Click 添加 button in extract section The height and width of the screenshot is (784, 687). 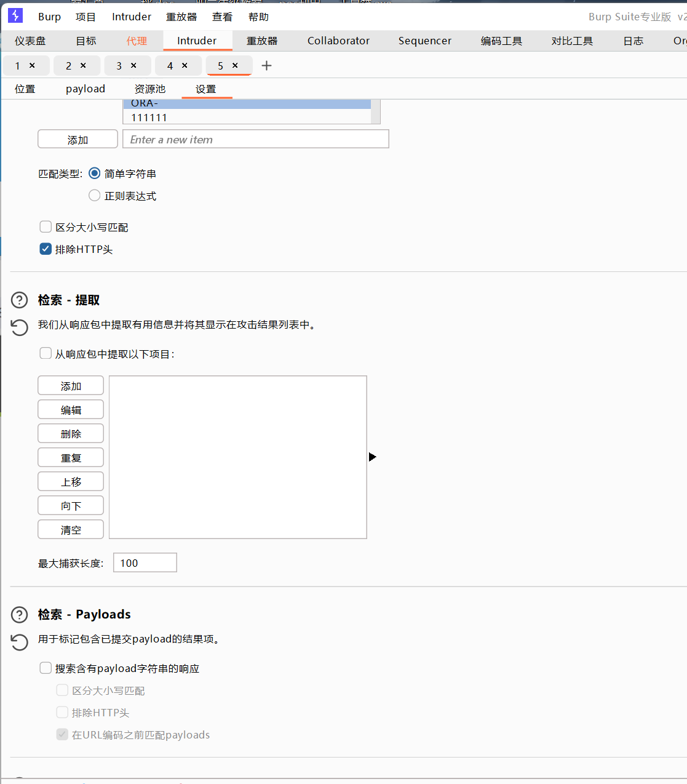[71, 386]
